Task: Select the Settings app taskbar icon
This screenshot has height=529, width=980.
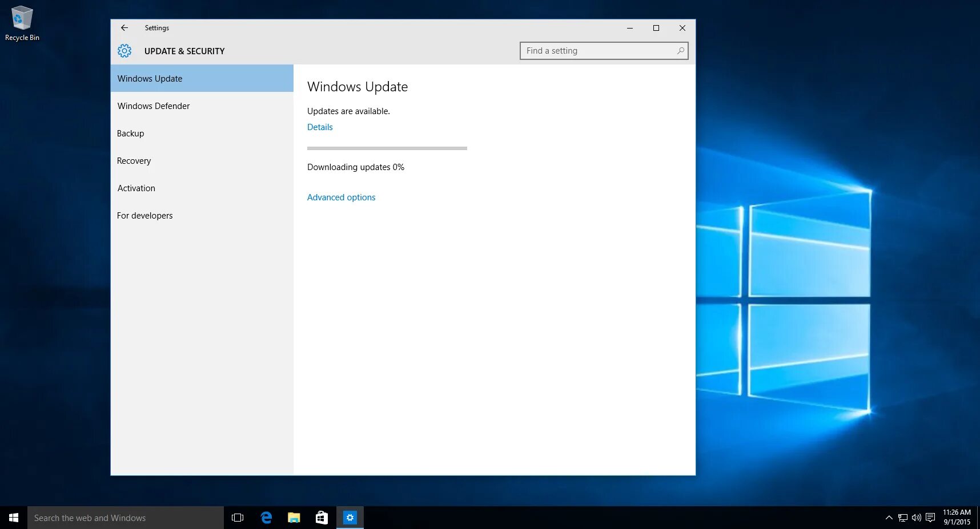Action: click(x=350, y=518)
